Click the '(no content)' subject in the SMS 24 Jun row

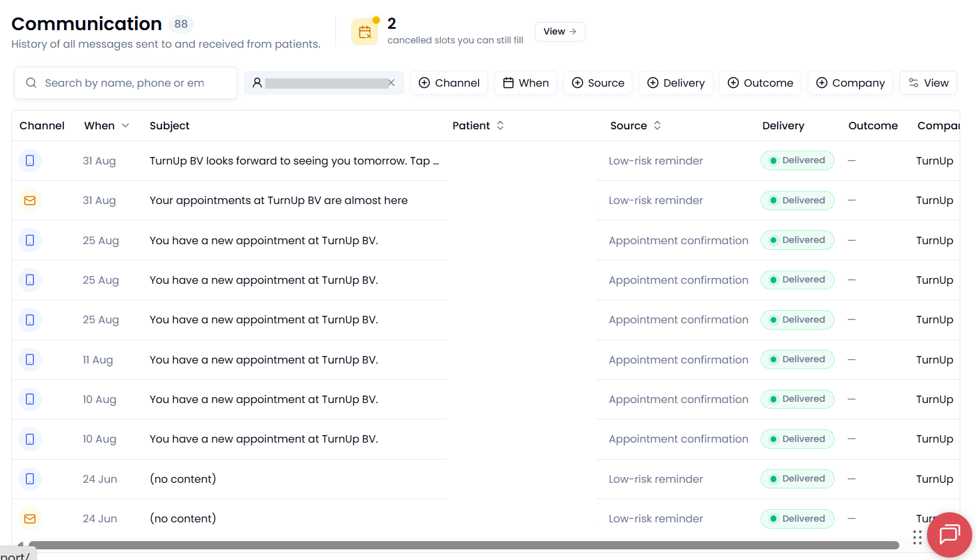pos(183,479)
